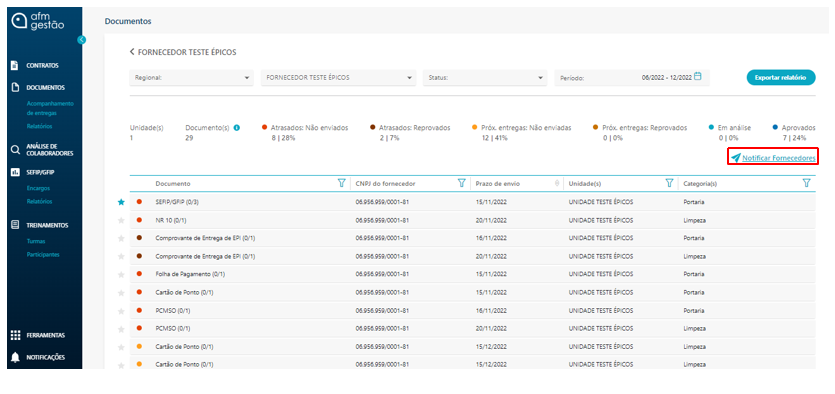Star the PCMSO row dated 20/11/2022

[121, 329]
